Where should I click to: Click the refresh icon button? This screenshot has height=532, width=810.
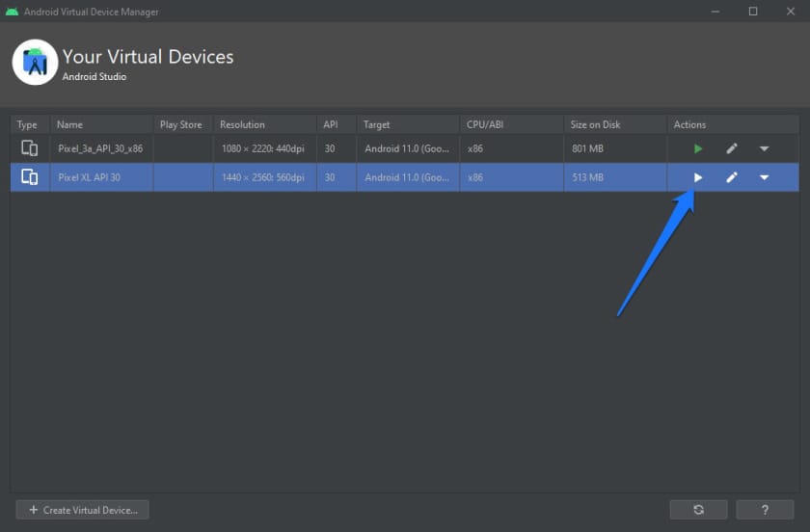pyautogui.click(x=698, y=510)
